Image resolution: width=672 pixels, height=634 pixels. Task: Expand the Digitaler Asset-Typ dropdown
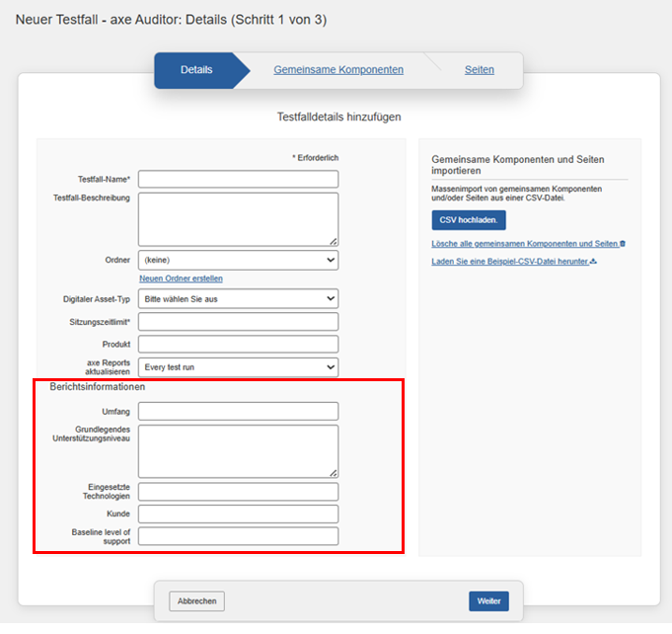click(238, 299)
